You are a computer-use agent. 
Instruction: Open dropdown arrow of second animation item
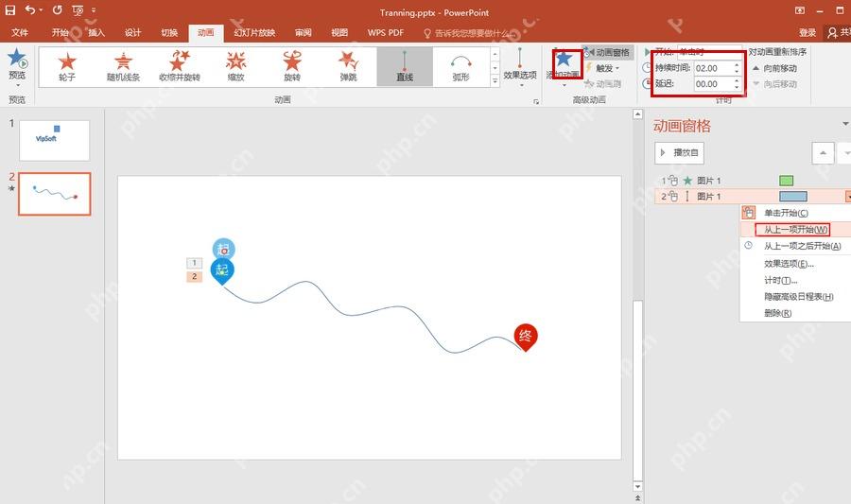tap(848, 197)
